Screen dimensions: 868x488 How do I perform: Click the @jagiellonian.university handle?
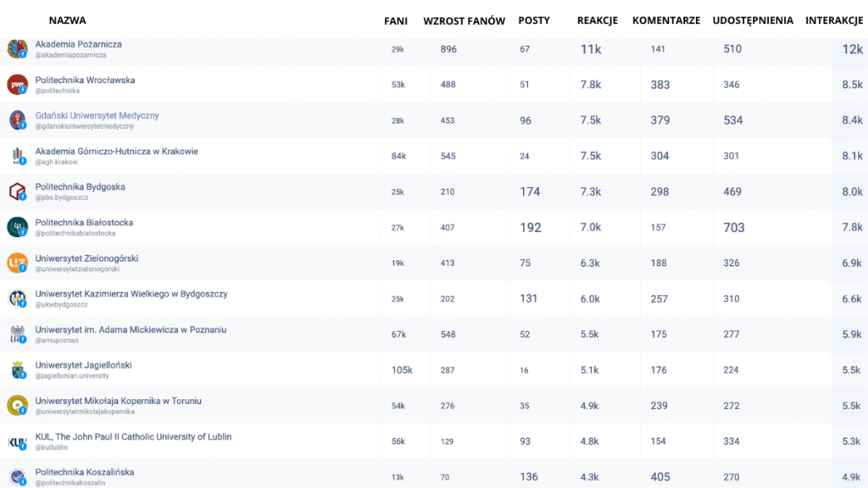[72, 375]
